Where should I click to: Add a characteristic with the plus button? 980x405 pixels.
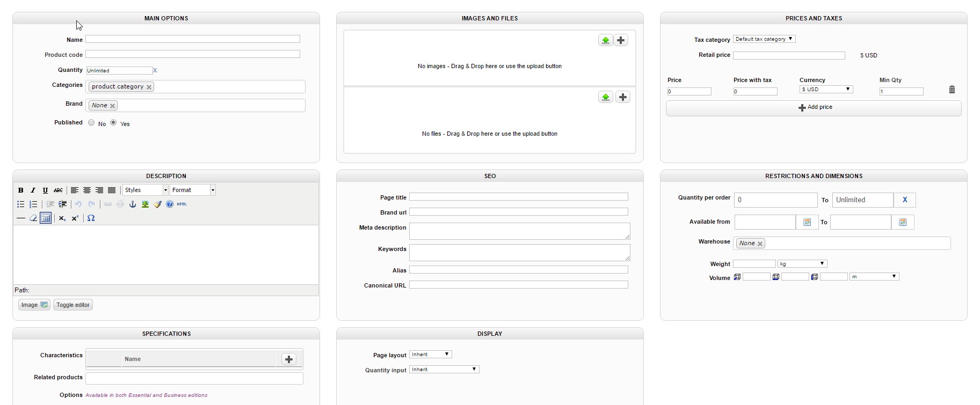(x=289, y=359)
